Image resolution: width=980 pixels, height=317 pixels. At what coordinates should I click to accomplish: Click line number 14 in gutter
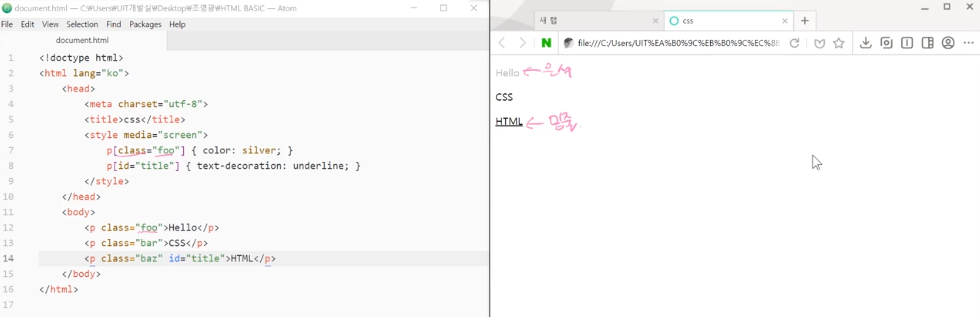pos(8,258)
